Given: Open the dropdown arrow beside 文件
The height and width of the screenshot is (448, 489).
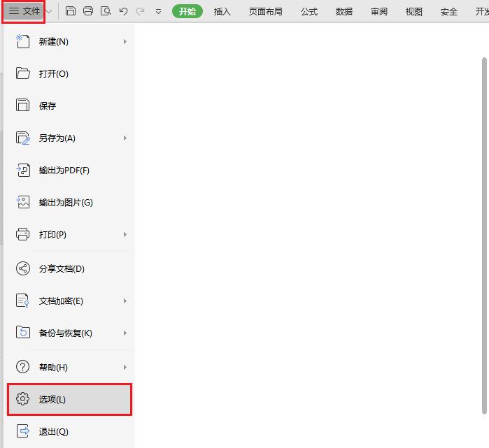Looking at the screenshot, I should pos(49,11).
